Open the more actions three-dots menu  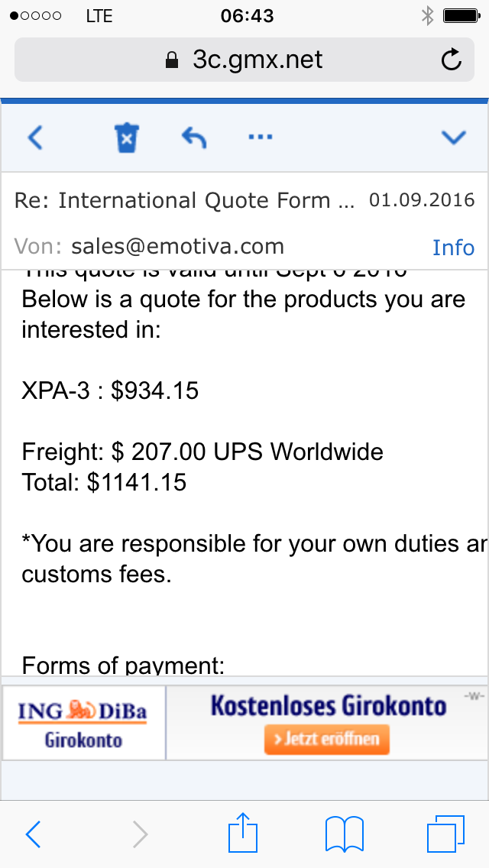point(261,138)
